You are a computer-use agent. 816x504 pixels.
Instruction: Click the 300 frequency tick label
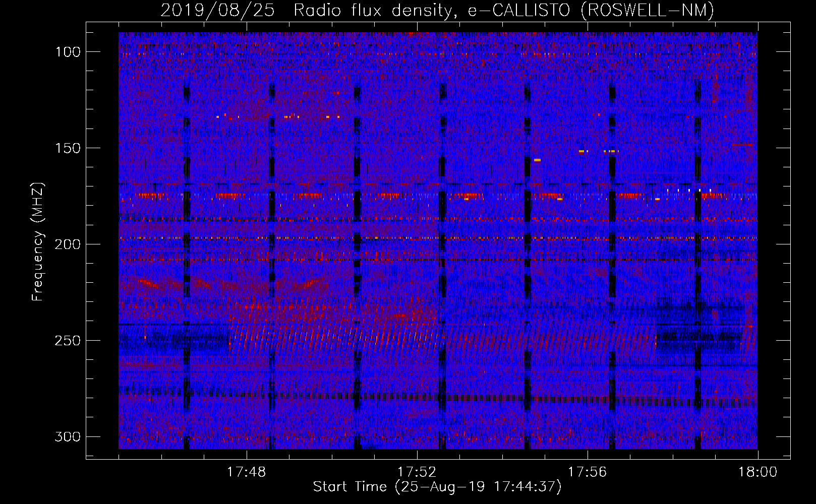tap(68, 437)
